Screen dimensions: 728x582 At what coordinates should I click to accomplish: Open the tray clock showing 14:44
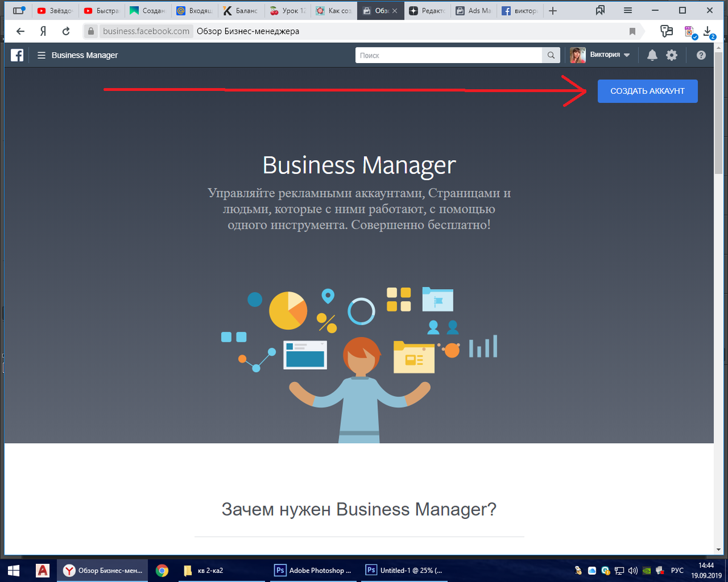(x=706, y=570)
